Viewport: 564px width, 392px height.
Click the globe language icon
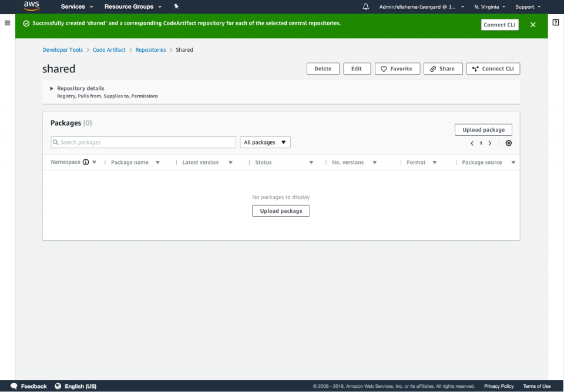[58, 386]
